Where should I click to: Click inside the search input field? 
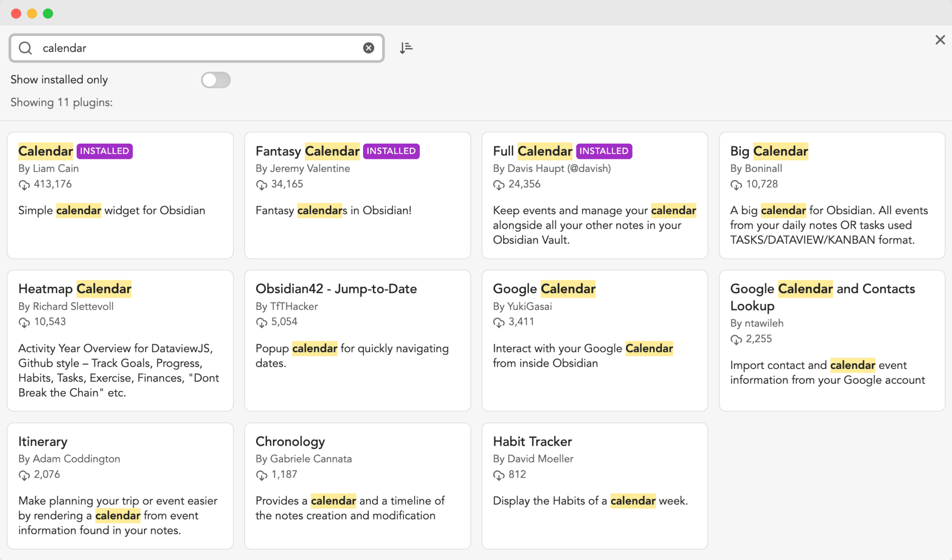tap(186, 47)
